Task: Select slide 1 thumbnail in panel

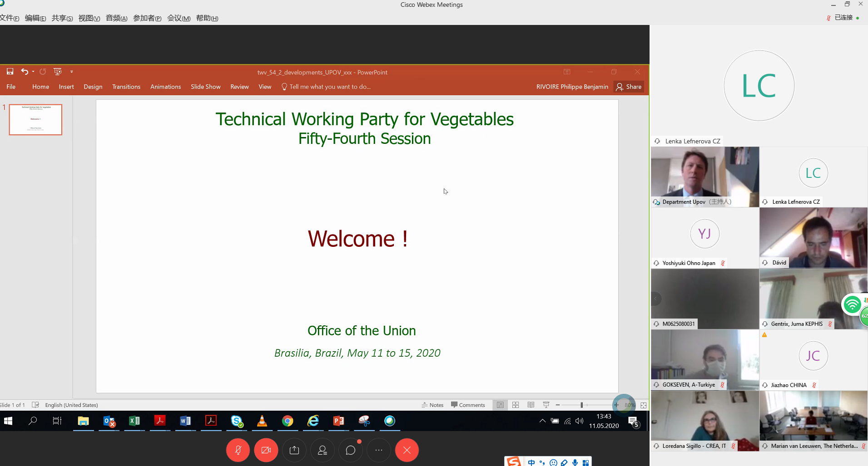Action: pos(35,120)
